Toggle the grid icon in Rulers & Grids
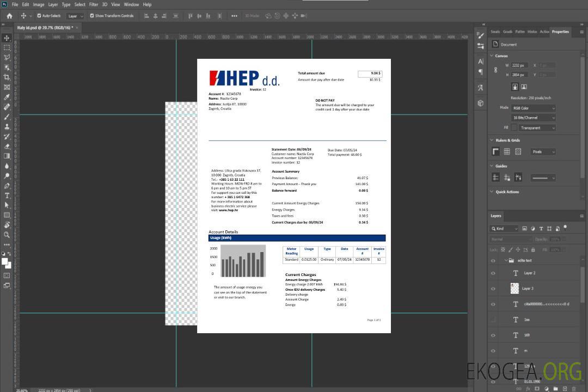The height and width of the screenshot is (392, 588). [507, 151]
